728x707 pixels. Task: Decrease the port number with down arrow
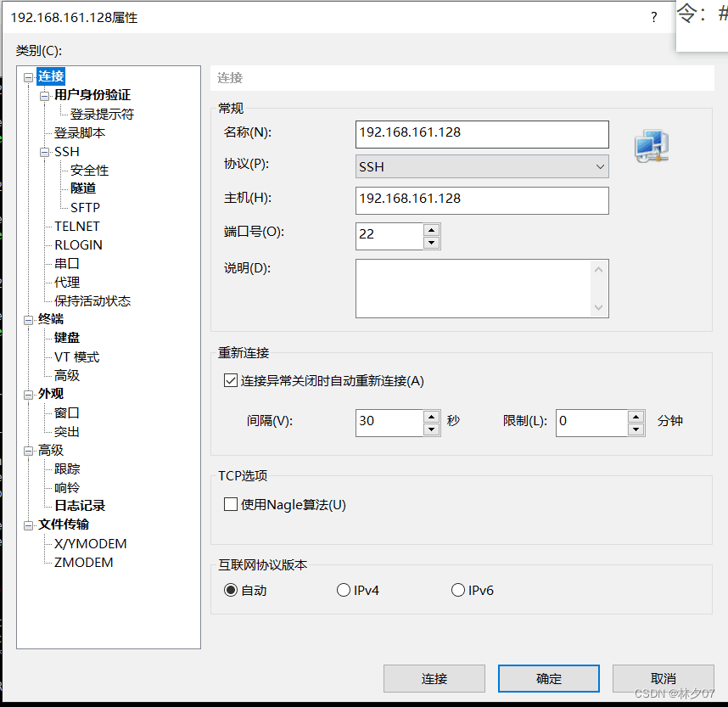click(x=431, y=243)
